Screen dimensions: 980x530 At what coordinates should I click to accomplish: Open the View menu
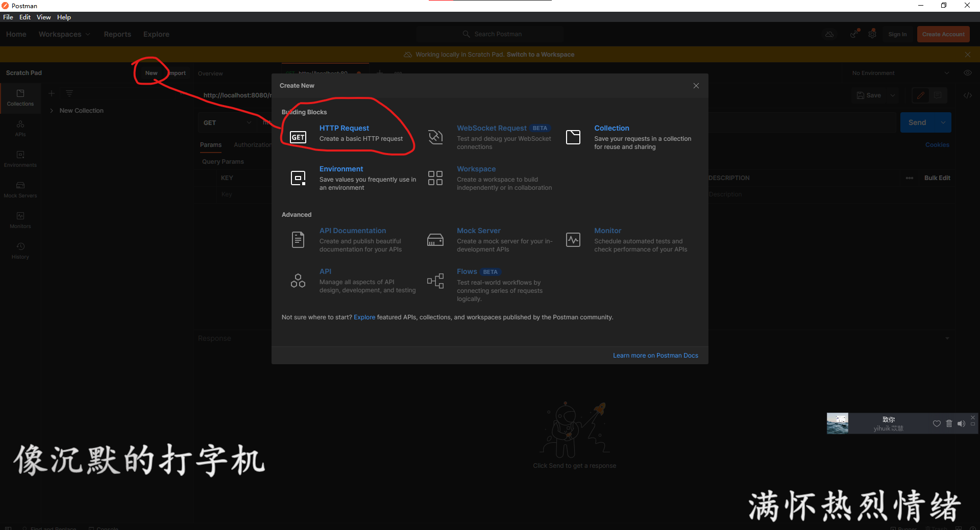pyautogui.click(x=44, y=17)
